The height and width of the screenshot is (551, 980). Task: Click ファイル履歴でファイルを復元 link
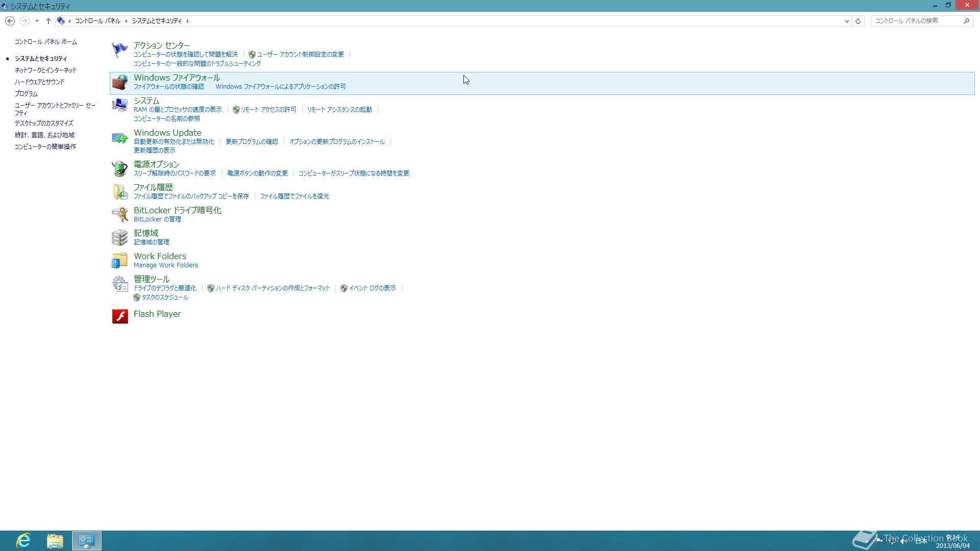click(x=294, y=196)
